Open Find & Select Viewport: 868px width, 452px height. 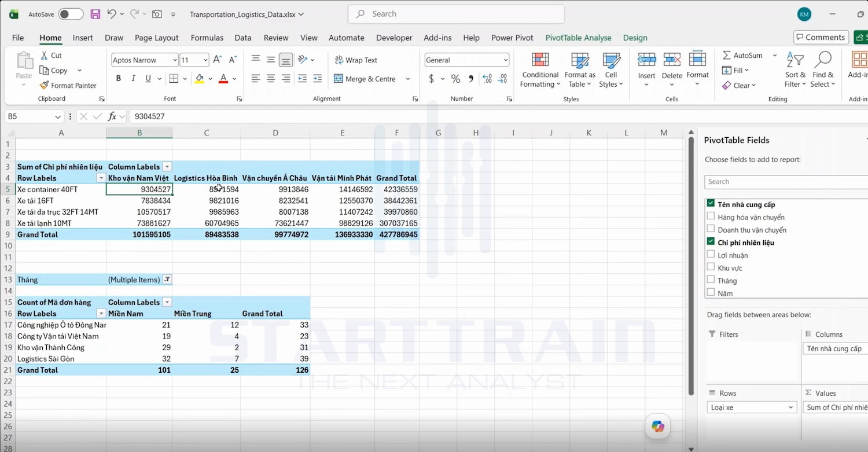pos(823,70)
